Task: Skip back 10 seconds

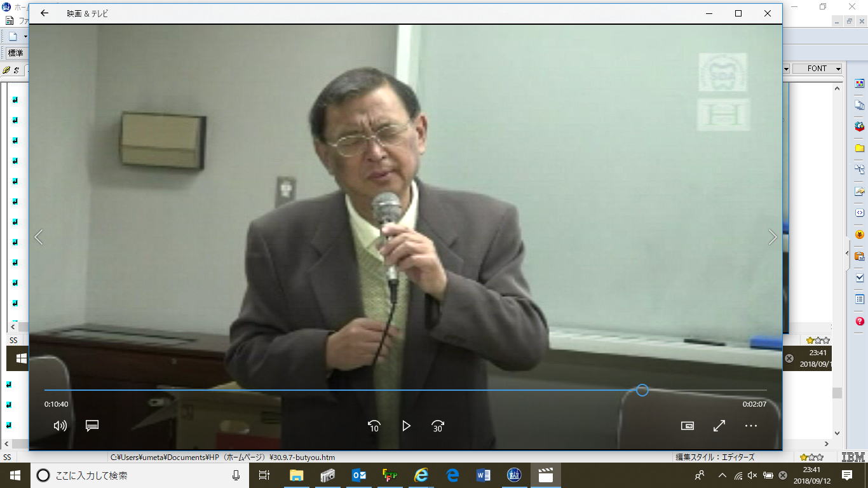Action: click(374, 426)
